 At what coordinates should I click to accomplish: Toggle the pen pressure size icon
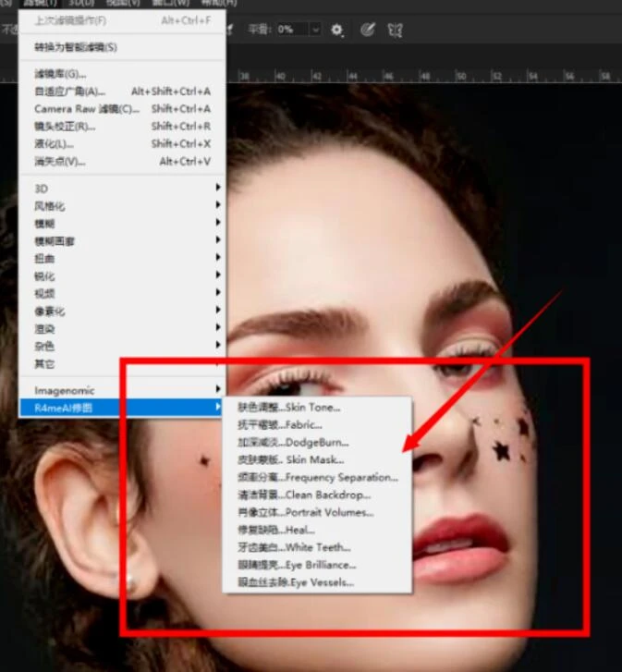coord(368,30)
